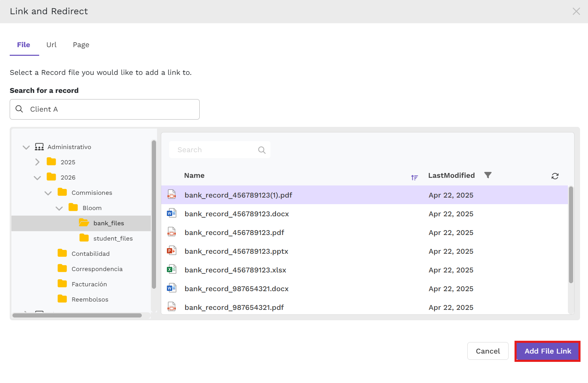Collapse the 2026 folder
Viewport: 588px width, 383px height.
tap(37, 177)
